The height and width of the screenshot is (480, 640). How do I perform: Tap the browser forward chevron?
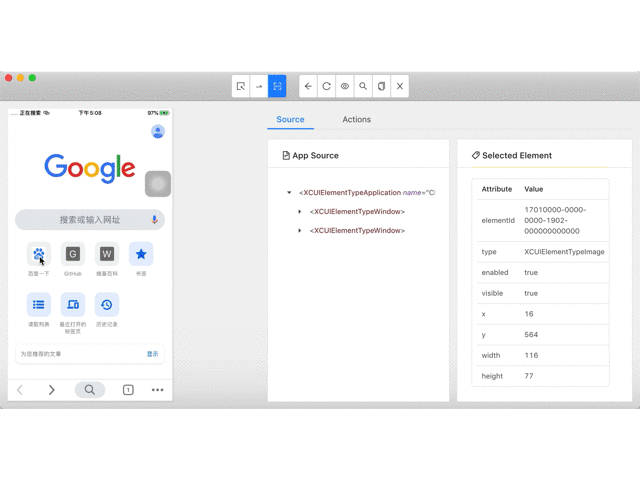(x=51, y=390)
